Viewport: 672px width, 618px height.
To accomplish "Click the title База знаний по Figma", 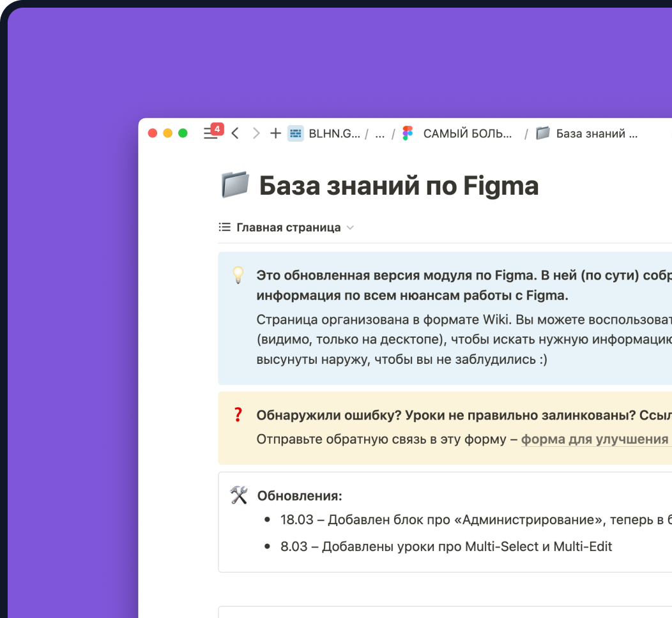I will point(399,186).
